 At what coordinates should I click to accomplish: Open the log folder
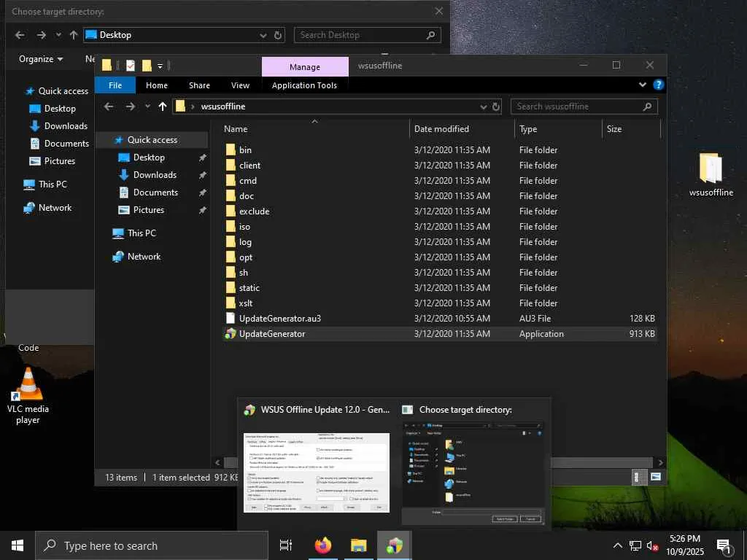coord(245,242)
